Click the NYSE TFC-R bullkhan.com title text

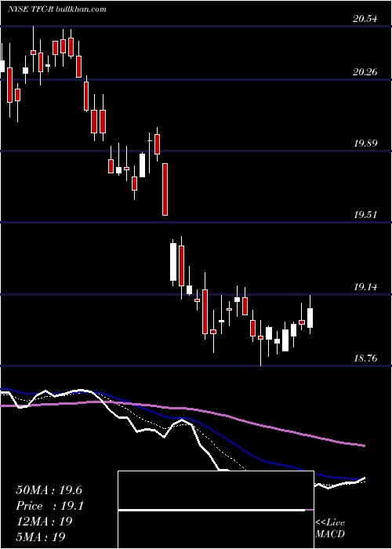[x=57, y=9]
